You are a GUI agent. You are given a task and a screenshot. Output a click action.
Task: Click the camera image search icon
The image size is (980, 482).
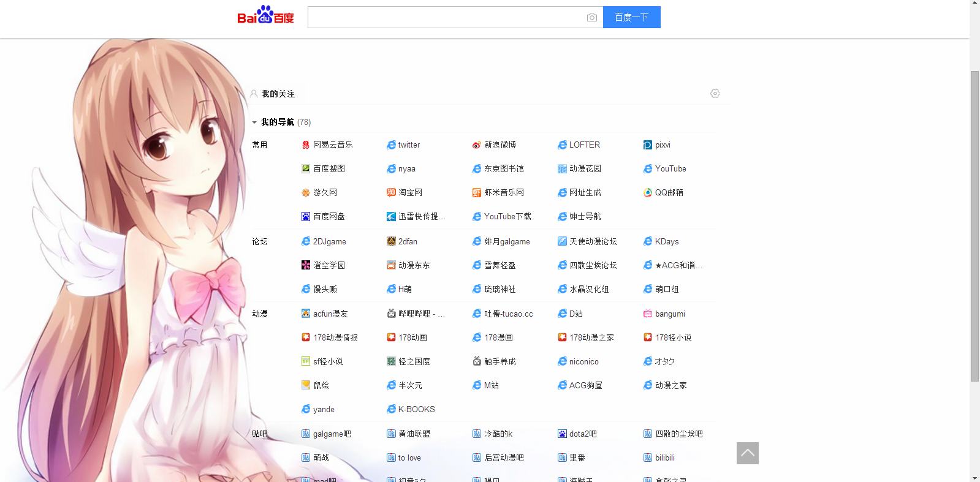(591, 17)
